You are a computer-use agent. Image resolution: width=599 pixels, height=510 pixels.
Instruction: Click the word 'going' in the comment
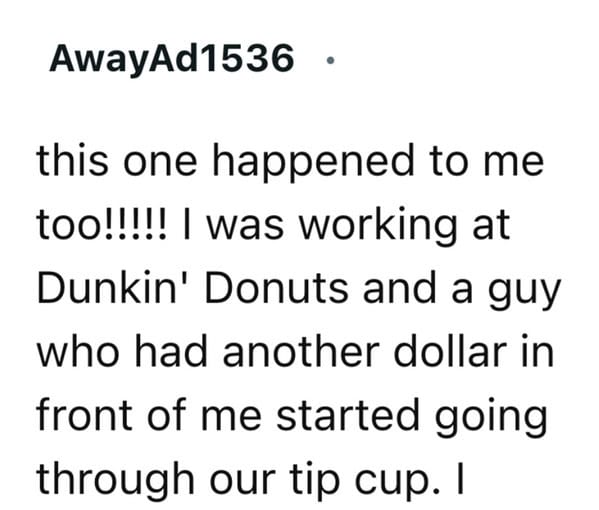[491, 418]
